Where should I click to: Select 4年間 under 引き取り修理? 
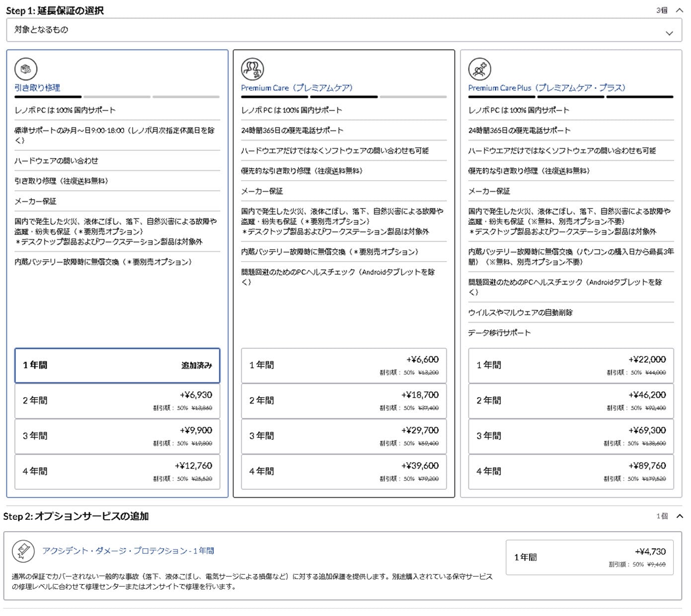click(117, 472)
